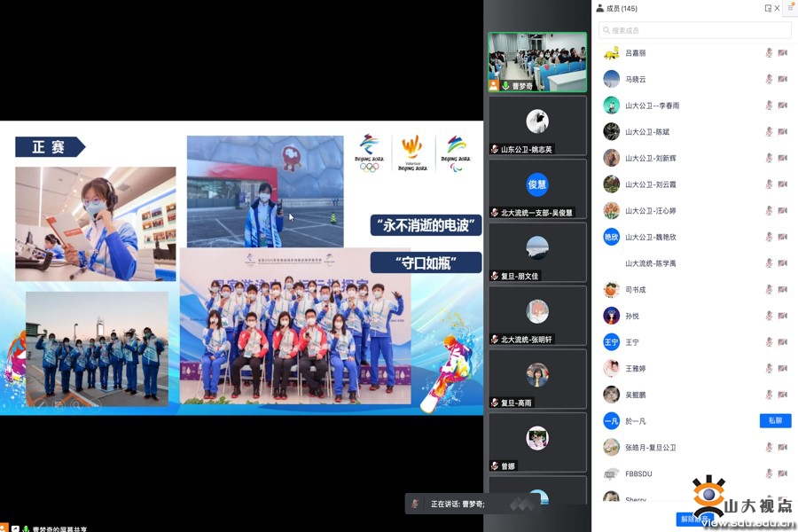Click the 解除静音 unmute button
The width and height of the screenshot is (798, 532).
tap(694, 520)
